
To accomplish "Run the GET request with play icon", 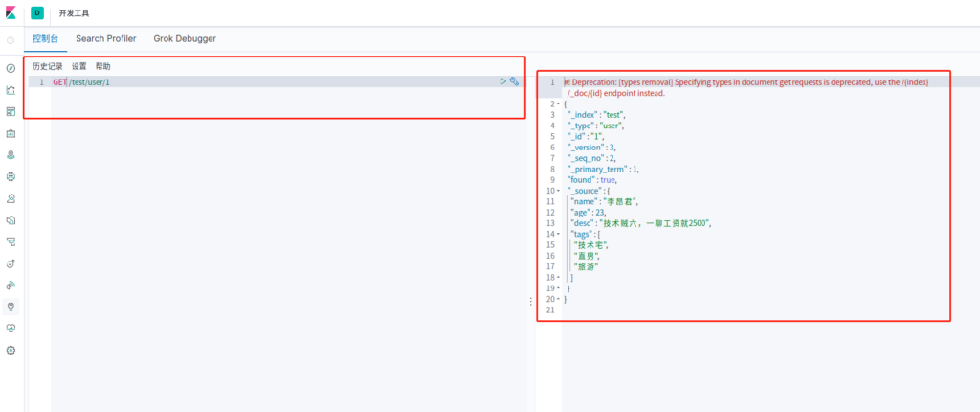I will pyautogui.click(x=503, y=82).
